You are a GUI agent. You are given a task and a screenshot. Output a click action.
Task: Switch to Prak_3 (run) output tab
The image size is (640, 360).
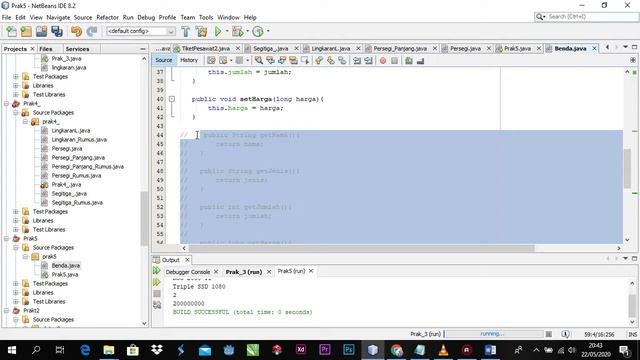pos(244,272)
